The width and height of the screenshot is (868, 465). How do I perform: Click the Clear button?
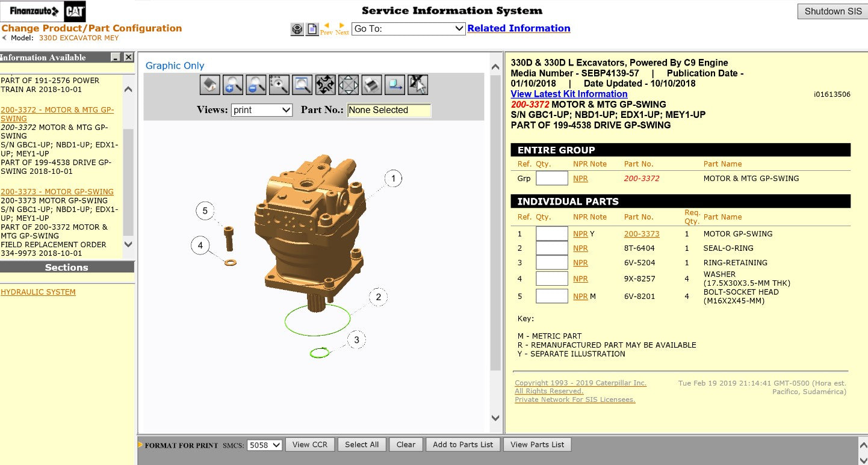(x=406, y=445)
